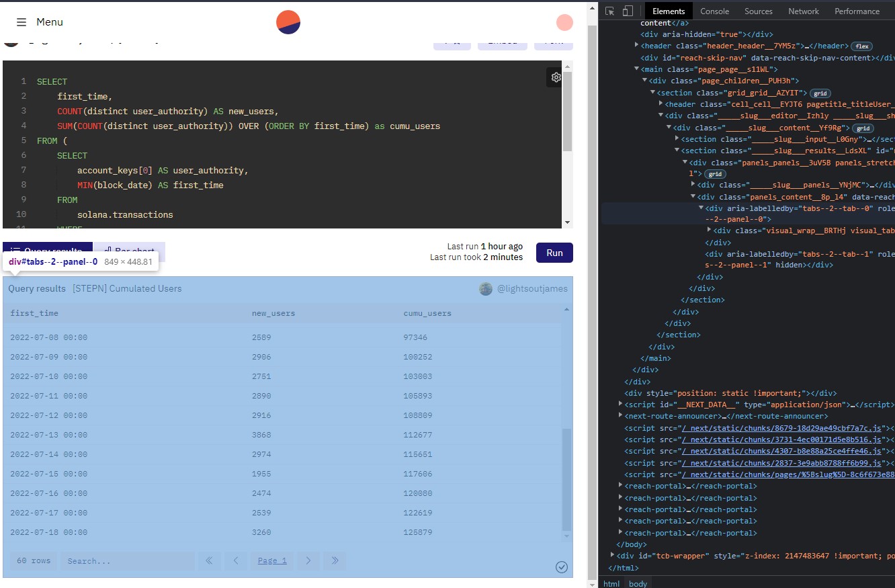Image resolution: width=895 pixels, height=588 pixels.
Task: Select the cumu_users column header
Action: (x=427, y=313)
